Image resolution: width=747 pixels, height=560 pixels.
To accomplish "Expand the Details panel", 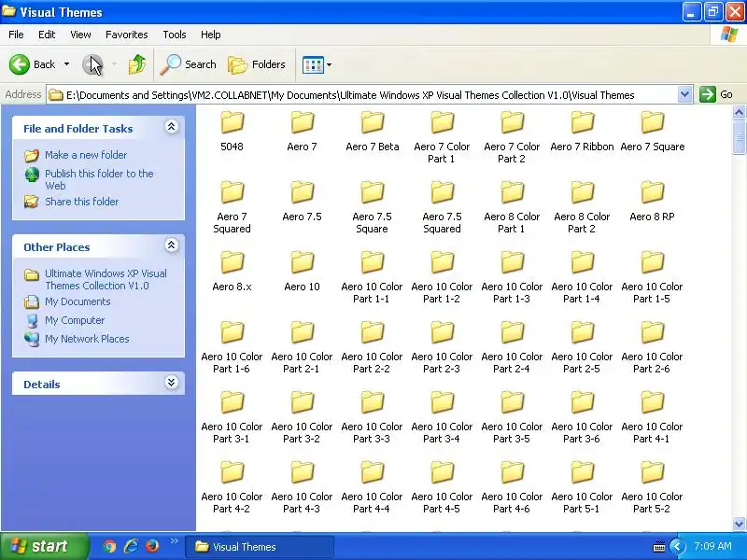I will click(x=172, y=383).
